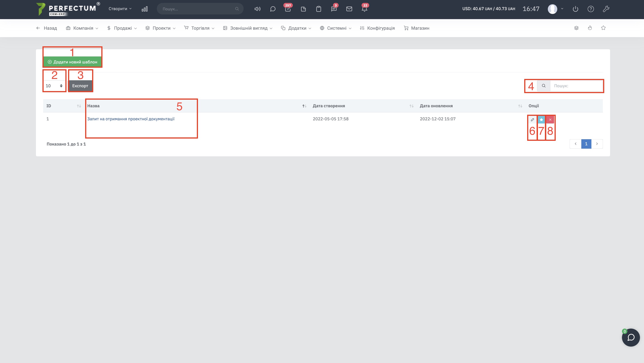This screenshot has width=644, height=363.
Task: Click the Експорт button
Action: (x=80, y=86)
